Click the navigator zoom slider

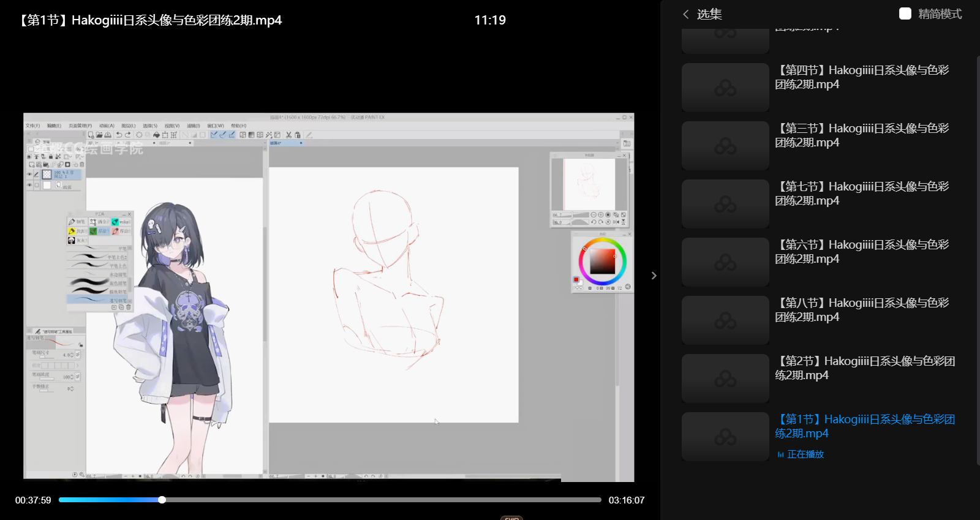click(571, 215)
